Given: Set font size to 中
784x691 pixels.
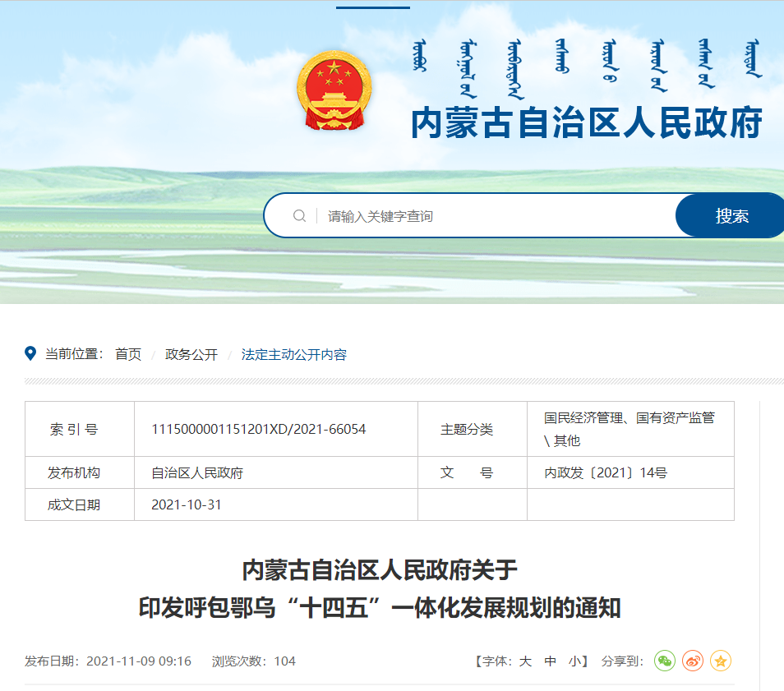Looking at the screenshot, I should [551, 661].
